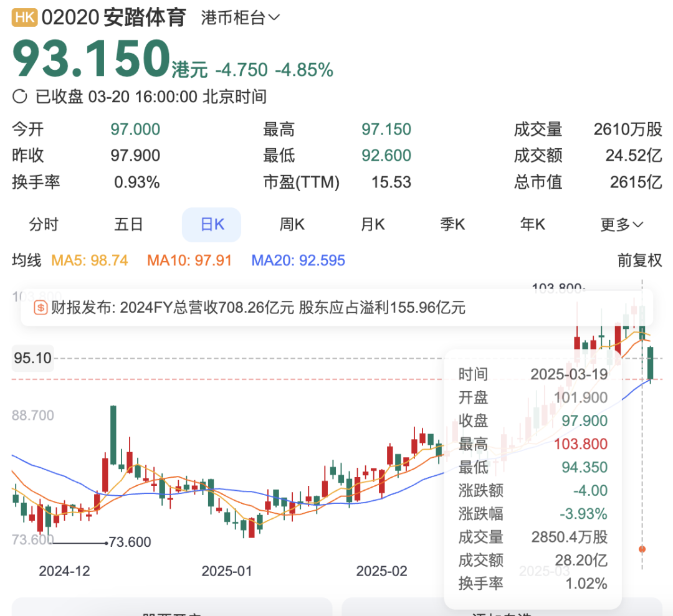Click the 财报发布 earnings coin icon
This screenshot has width=673, height=616.
click(41, 307)
